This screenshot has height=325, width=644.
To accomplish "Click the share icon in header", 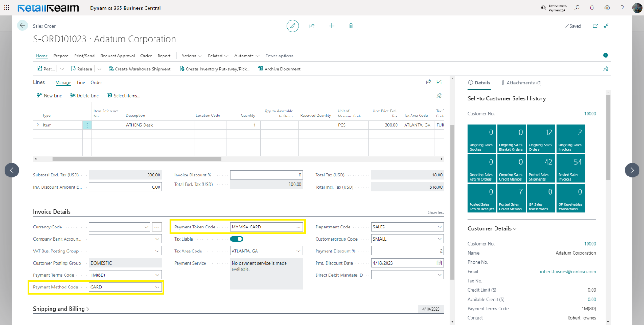I will click(x=312, y=26).
